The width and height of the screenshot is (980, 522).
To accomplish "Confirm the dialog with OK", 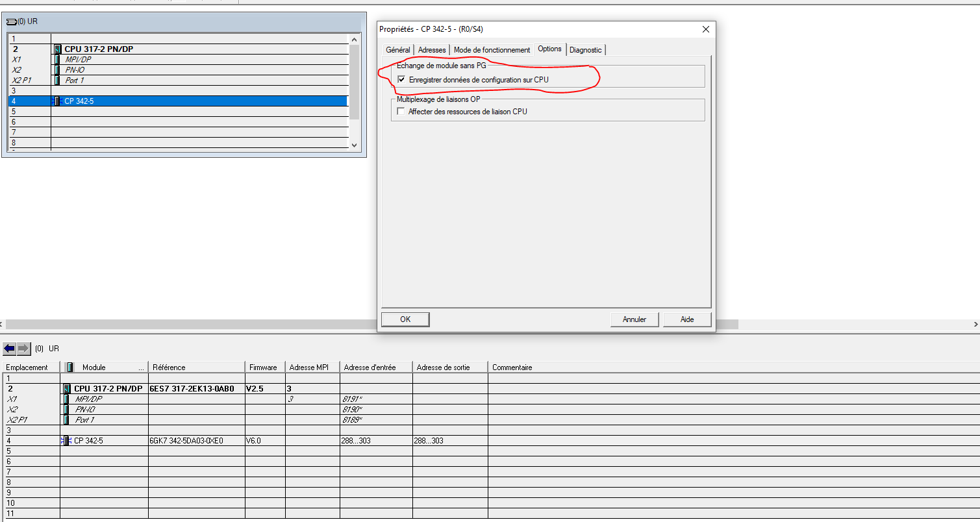I will pos(405,319).
